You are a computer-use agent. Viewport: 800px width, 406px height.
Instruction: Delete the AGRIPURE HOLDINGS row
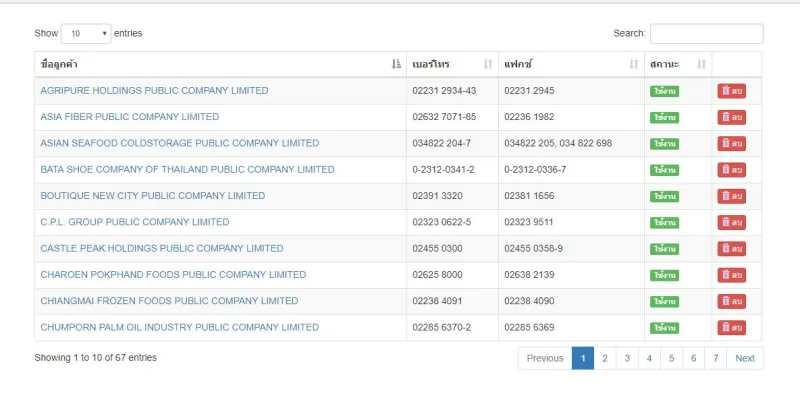point(732,91)
